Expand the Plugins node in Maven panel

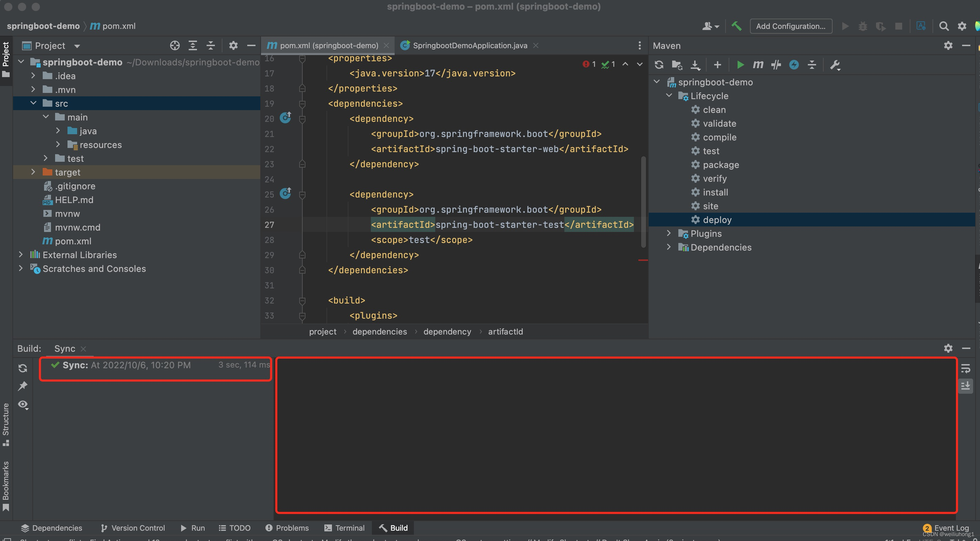[669, 233]
